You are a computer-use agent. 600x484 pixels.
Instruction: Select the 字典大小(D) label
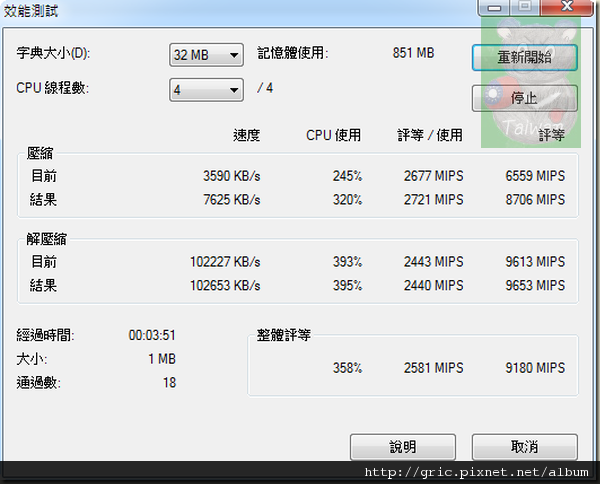tap(53, 53)
